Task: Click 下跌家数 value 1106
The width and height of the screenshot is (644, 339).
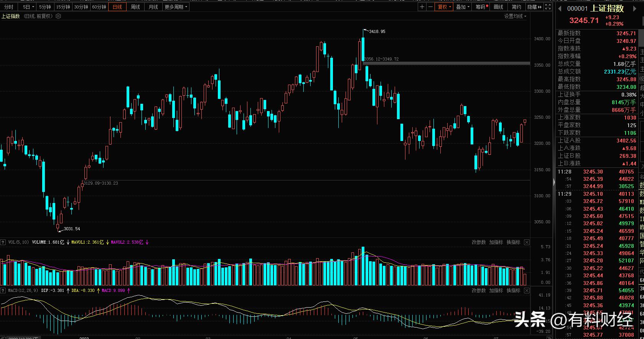Action: pyautogui.click(x=630, y=133)
